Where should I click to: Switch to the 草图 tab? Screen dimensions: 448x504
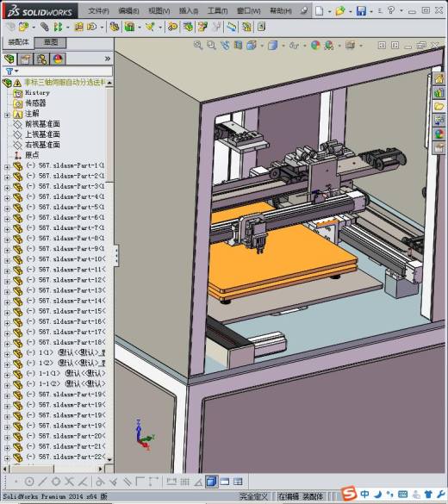(x=51, y=42)
